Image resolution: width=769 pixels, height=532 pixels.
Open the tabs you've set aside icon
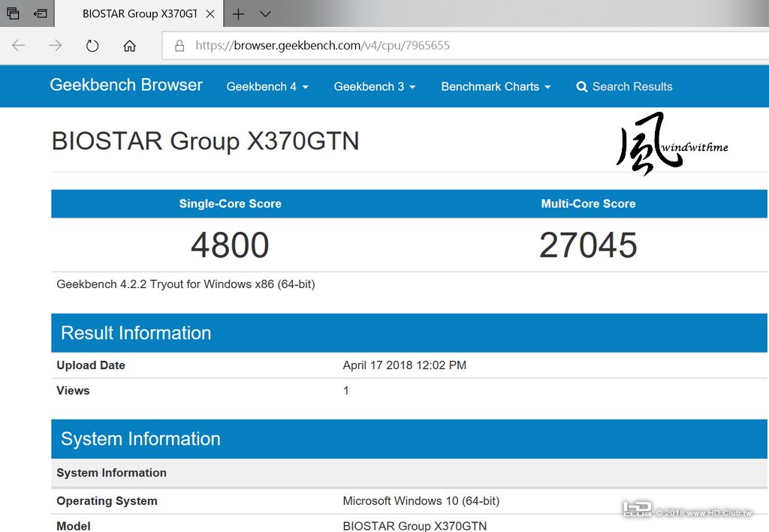pos(14,14)
